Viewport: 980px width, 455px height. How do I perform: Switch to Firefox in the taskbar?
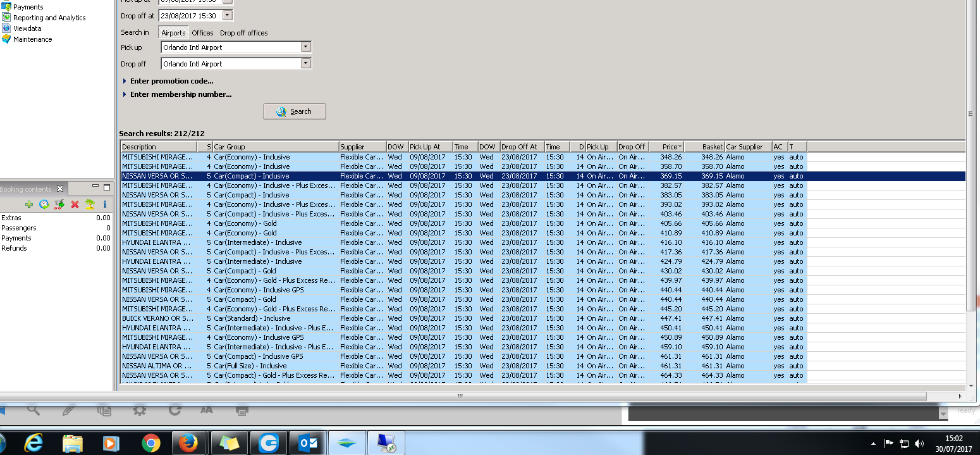[x=189, y=443]
